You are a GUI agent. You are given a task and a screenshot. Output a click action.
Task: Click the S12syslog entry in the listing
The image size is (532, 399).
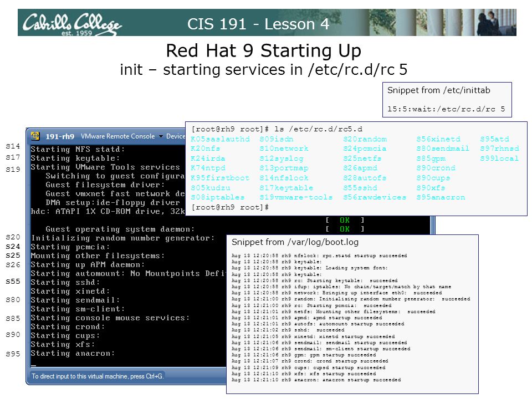point(282,158)
